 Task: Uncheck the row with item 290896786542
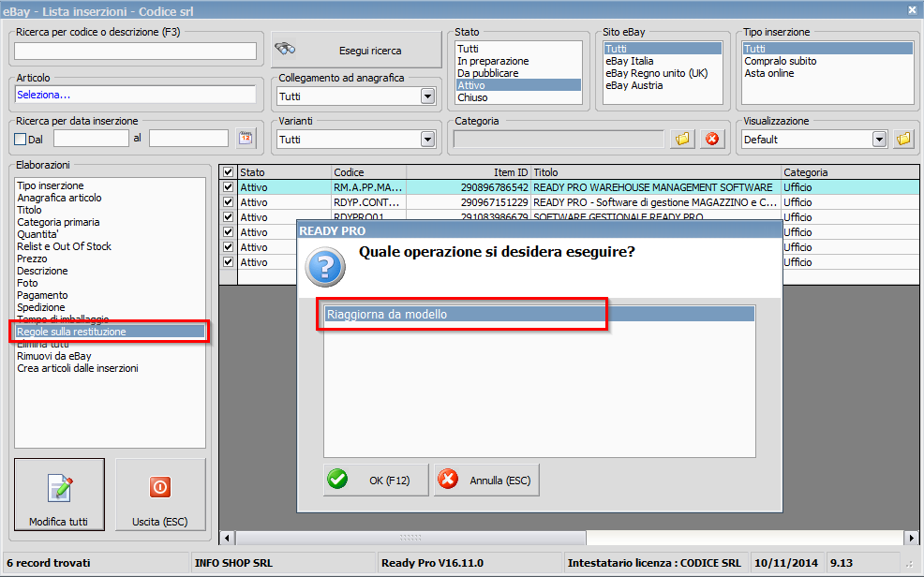[x=228, y=187]
